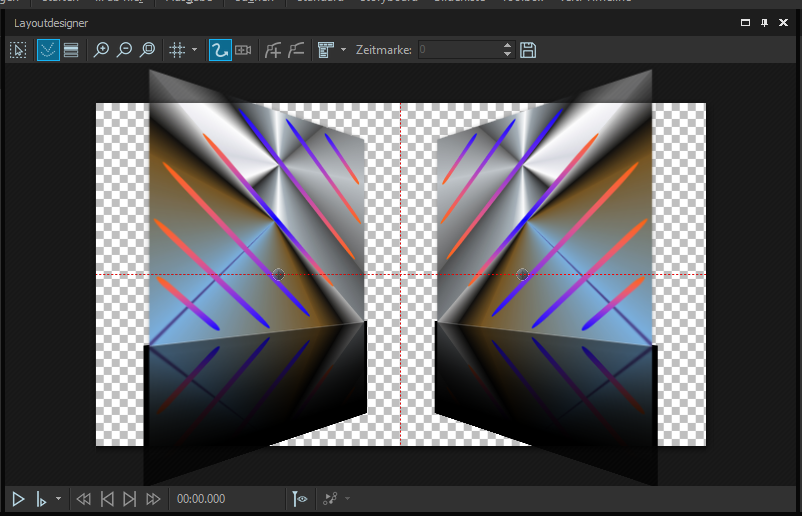Viewport: 802px width, 516px height.
Task: Toggle the active guides snapping button
Action: [48, 50]
